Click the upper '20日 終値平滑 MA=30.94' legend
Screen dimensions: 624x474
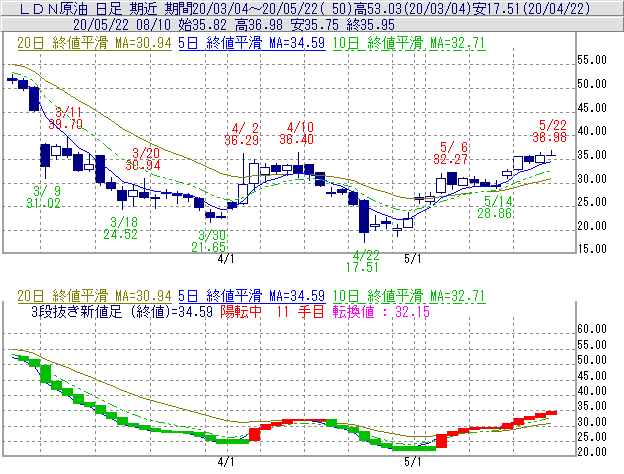pos(94,43)
